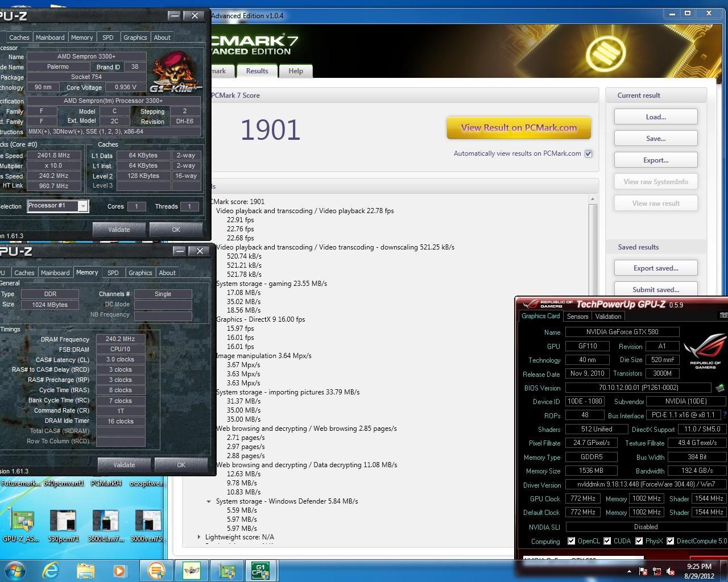The width and height of the screenshot is (728, 582).
Task: Open the network status tray icon
Action: (x=657, y=571)
